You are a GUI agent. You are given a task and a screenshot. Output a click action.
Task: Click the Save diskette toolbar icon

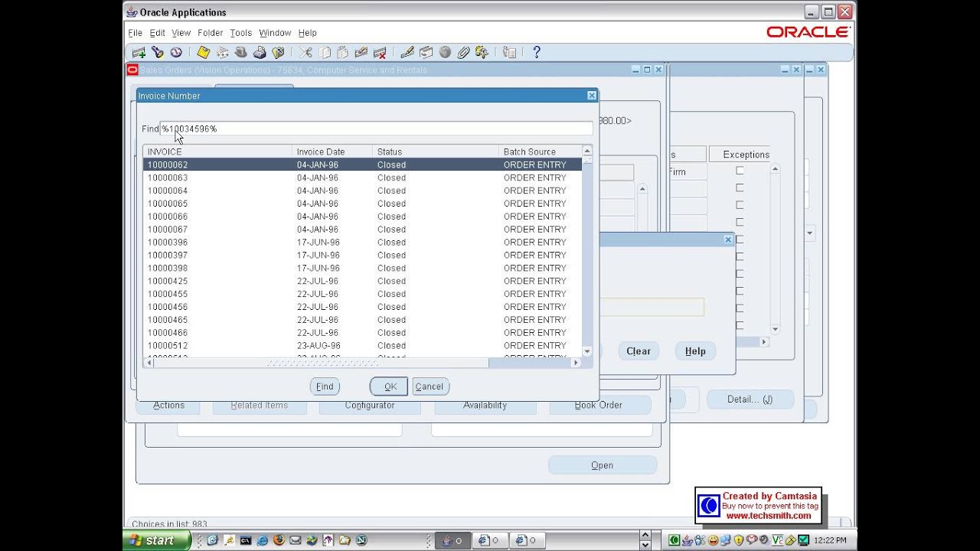[204, 52]
